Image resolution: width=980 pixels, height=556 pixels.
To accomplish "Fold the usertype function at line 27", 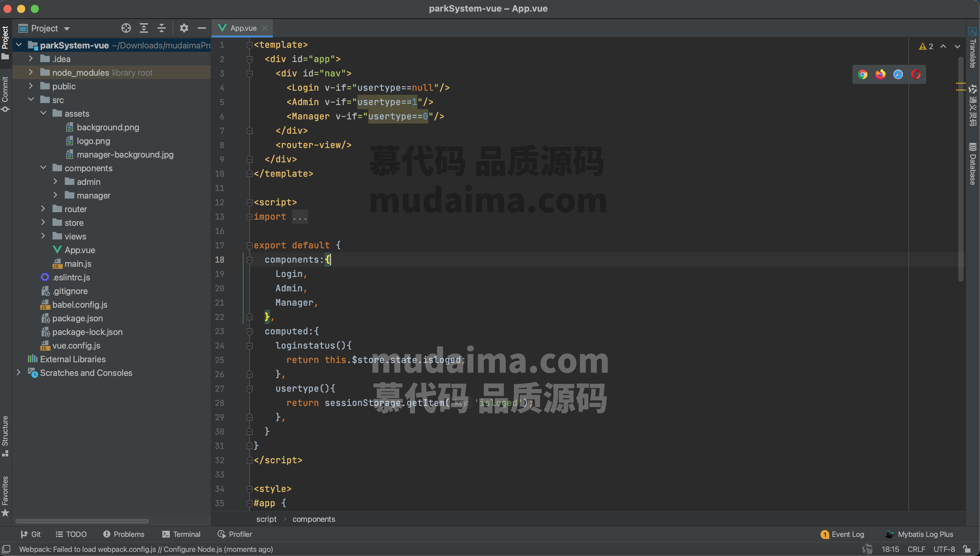I will pos(250,389).
